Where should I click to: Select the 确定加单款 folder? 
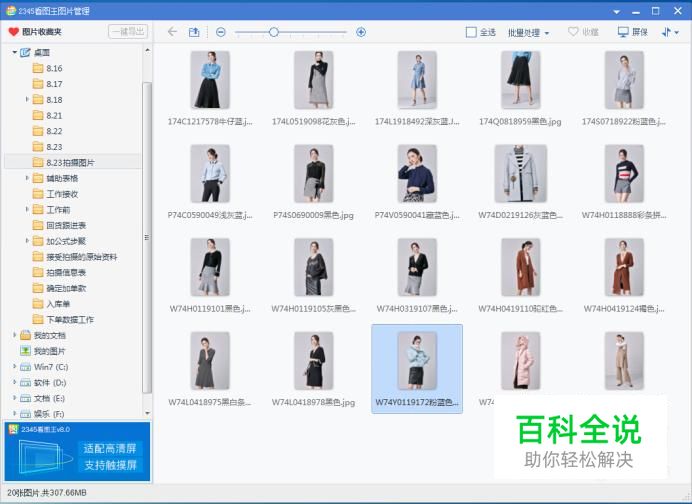point(60,288)
